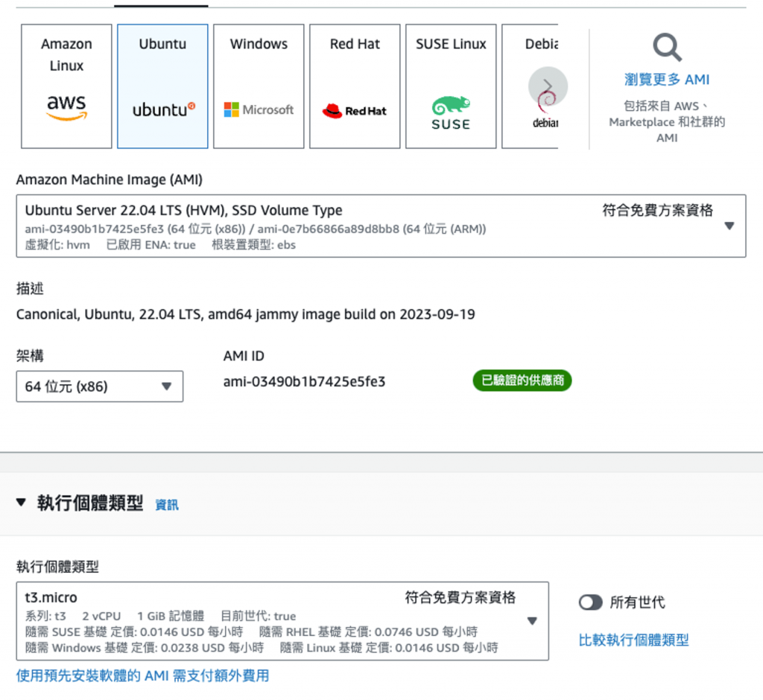The image size is (763, 700).
Task: Click the 符合免費方案資格 label in AMI box
Action: (x=657, y=210)
